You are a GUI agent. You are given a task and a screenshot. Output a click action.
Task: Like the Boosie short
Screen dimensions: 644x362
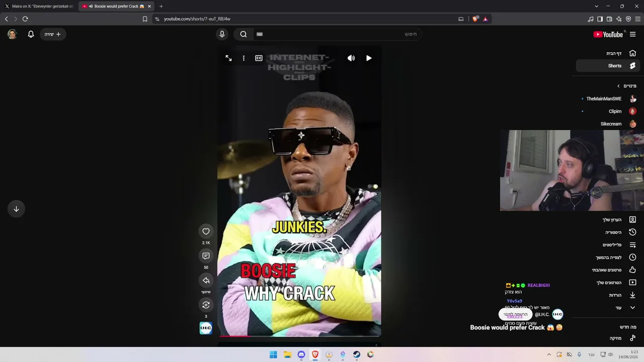tap(206, 231)
